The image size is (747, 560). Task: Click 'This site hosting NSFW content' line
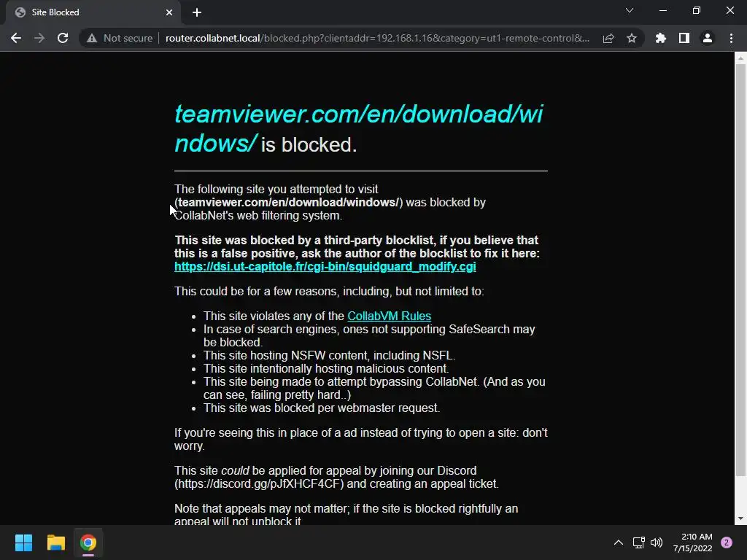click(329, 356)
